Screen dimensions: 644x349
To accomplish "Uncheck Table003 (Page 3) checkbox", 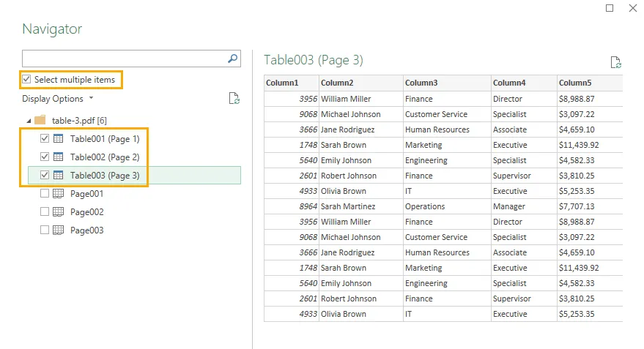I will [45, 175].
